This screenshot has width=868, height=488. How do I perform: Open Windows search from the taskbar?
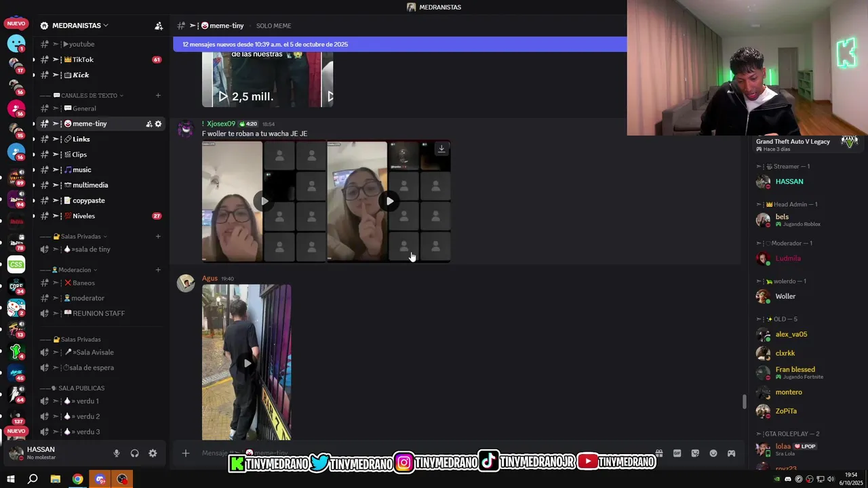[33, 479]
